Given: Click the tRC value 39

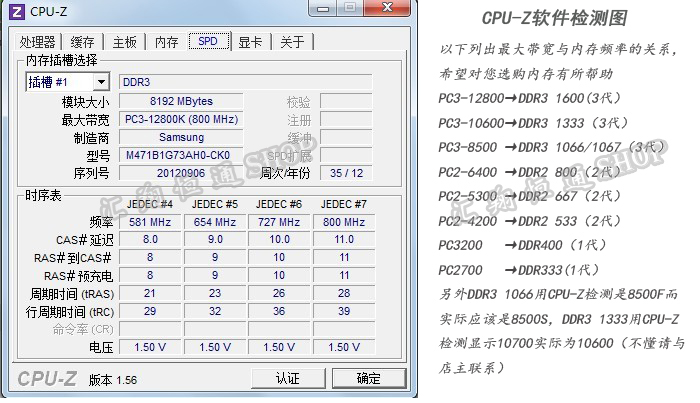Looking at the screenshot, I should coord(344,311).
